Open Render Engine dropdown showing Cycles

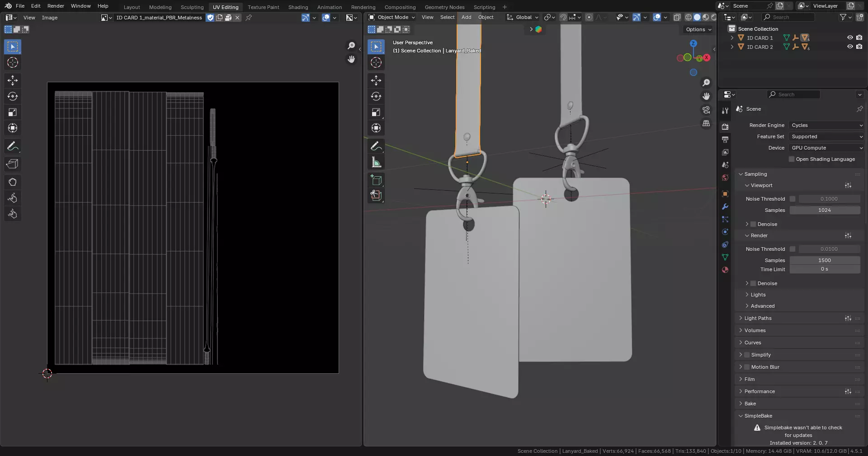(x=827, y=125)
